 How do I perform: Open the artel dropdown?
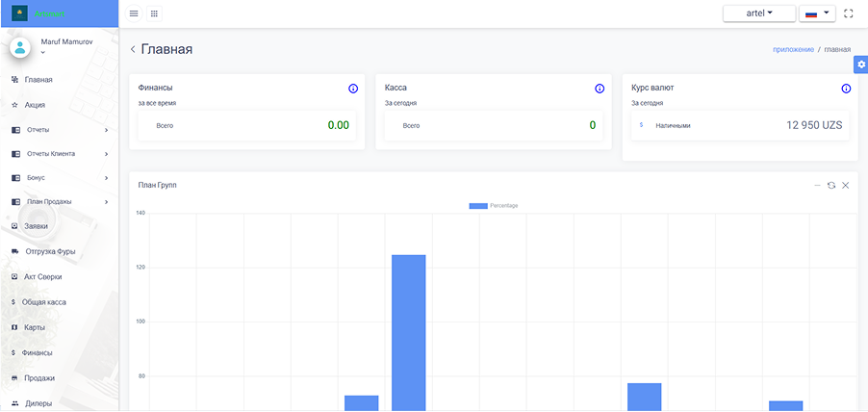point(759,13)
